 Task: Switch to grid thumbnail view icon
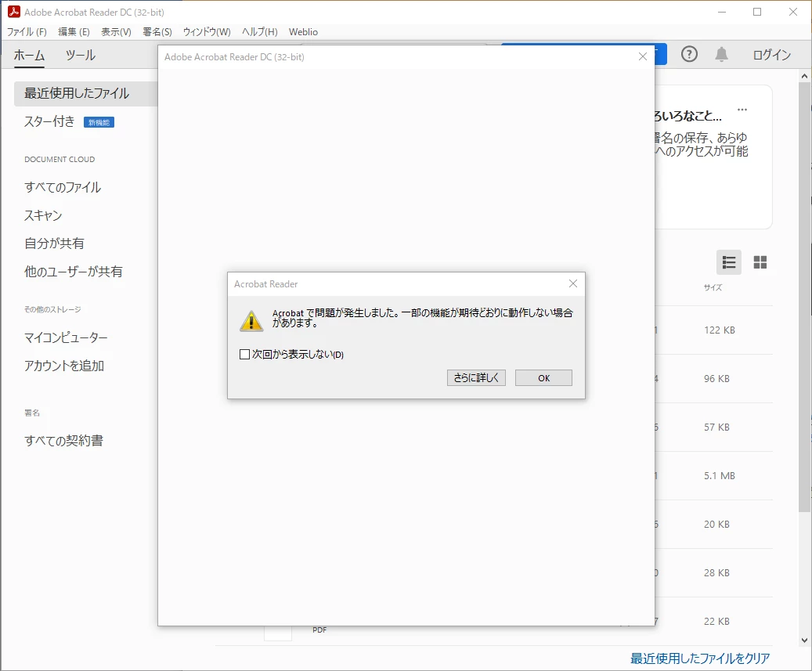point(760,262)
